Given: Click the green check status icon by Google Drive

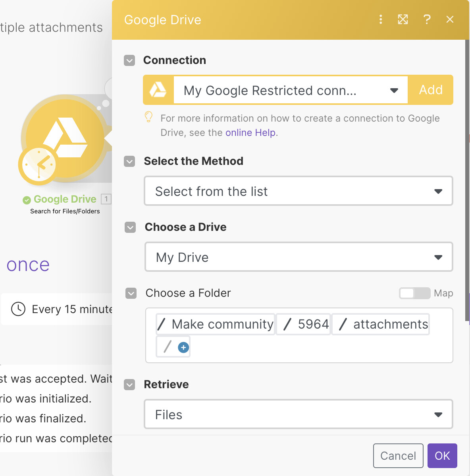Looking at the screenshot, I should pyautogui.click(x=27, y=200).
